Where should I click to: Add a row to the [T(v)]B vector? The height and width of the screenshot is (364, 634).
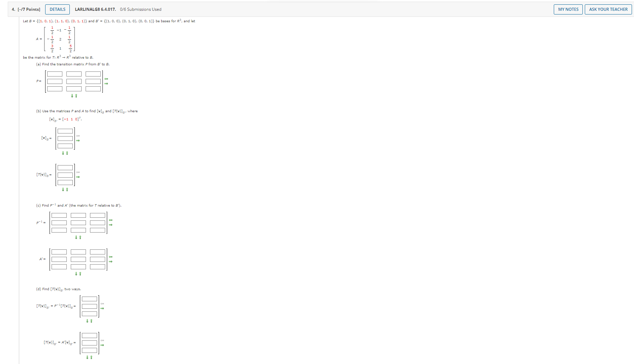click(63, 189)
